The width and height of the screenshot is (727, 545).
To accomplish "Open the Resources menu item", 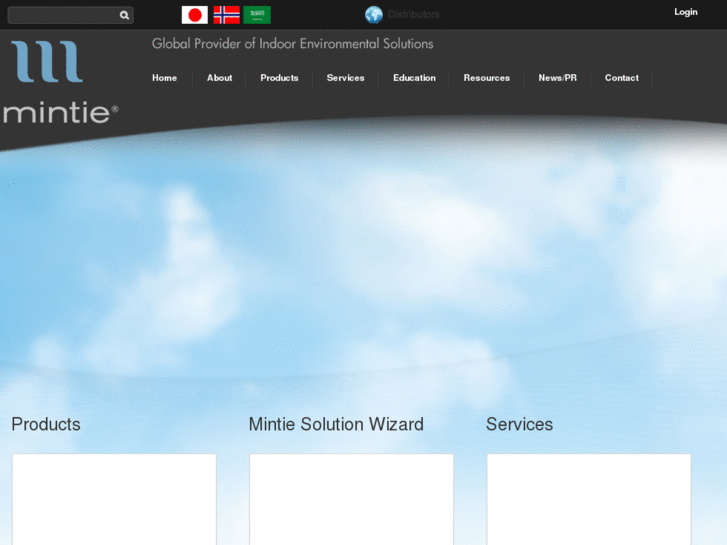I will click(487, 78).
